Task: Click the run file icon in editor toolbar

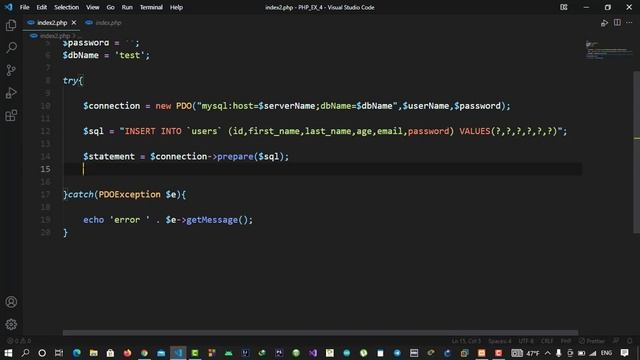Action: click(x=604, y=23)
